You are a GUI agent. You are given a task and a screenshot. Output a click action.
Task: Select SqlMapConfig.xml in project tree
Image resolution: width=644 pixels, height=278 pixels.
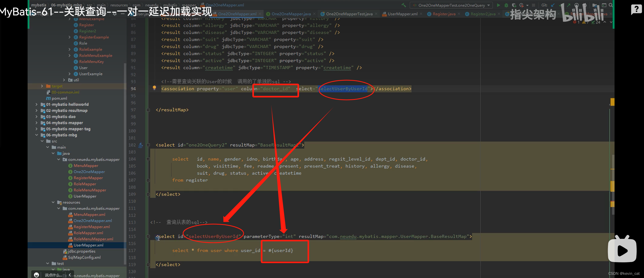click(82, 257)
